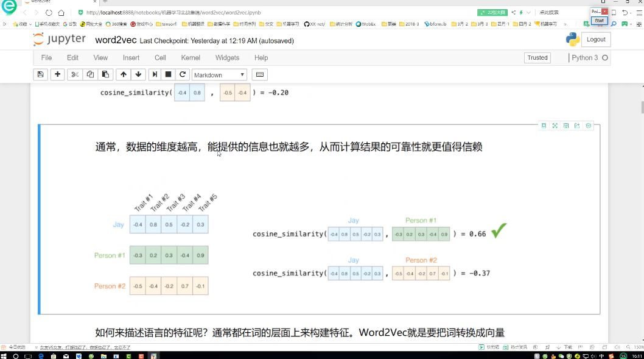The image size is (644, 359).
Task: Restart the kernel using refresh icon
Action: (181, 74)
